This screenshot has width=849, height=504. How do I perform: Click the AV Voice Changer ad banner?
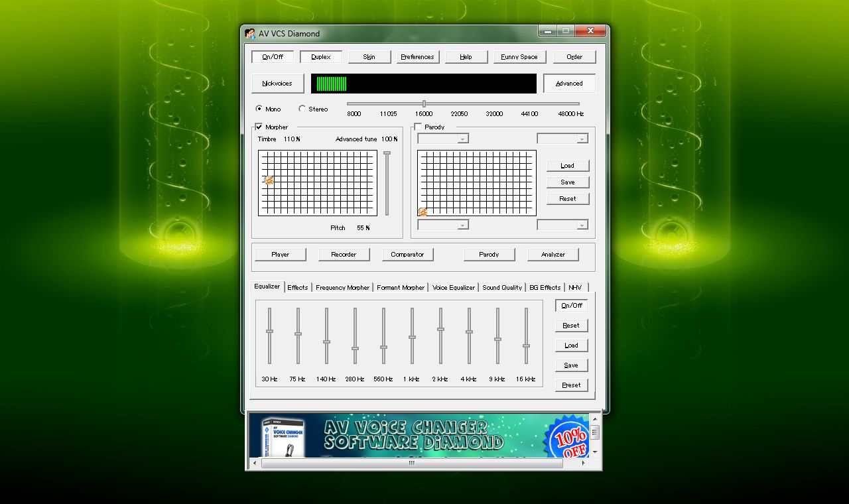point(419,435)
